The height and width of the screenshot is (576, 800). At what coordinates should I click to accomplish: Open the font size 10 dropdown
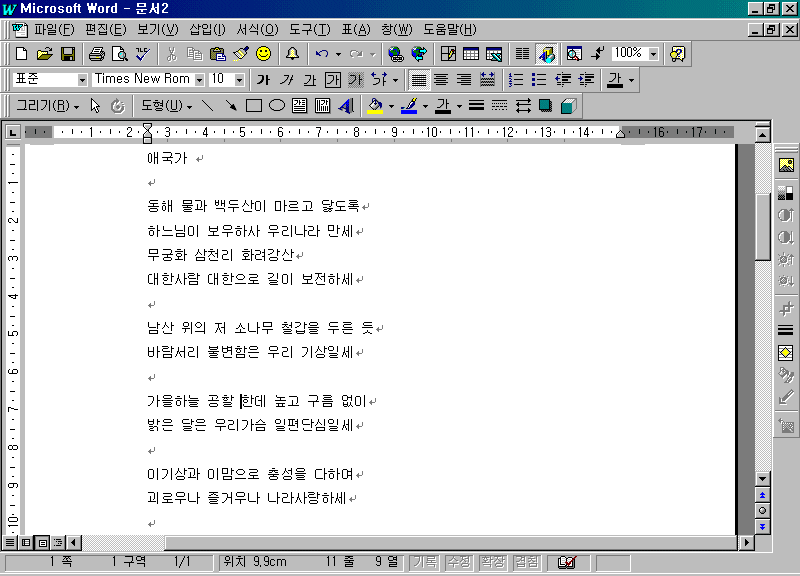click(x=239, y=80)
